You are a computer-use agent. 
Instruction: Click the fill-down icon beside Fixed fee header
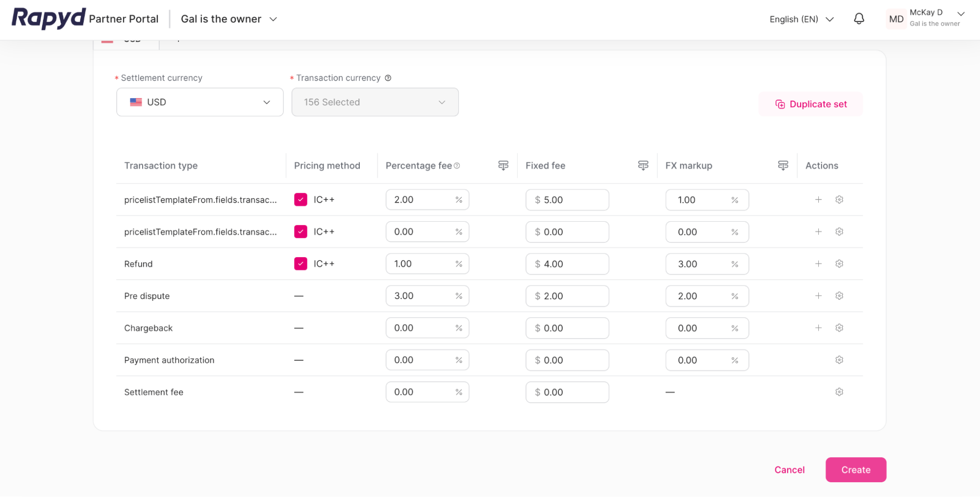pyautogui.click(x=643, y=165)
